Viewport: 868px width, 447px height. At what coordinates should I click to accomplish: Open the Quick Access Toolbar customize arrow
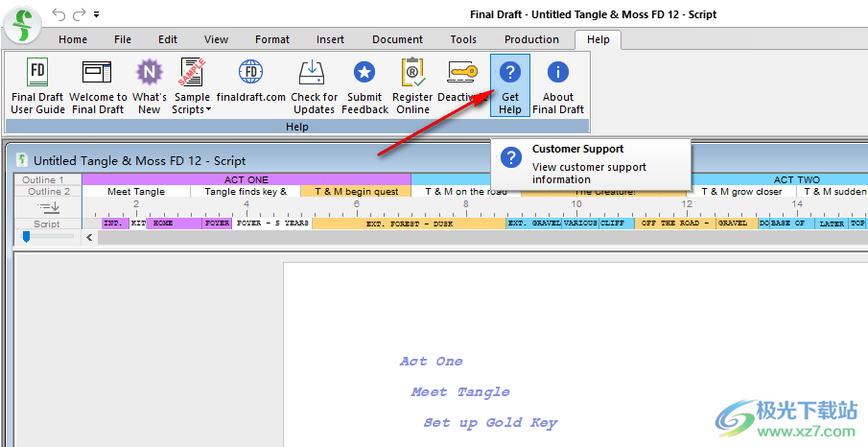[x=96, y=15]
